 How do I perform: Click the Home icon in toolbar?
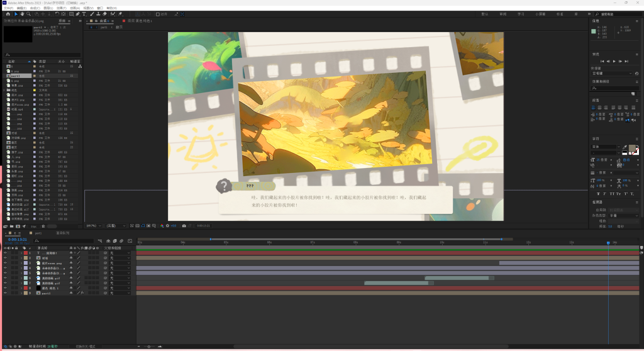tap(7, 13)
